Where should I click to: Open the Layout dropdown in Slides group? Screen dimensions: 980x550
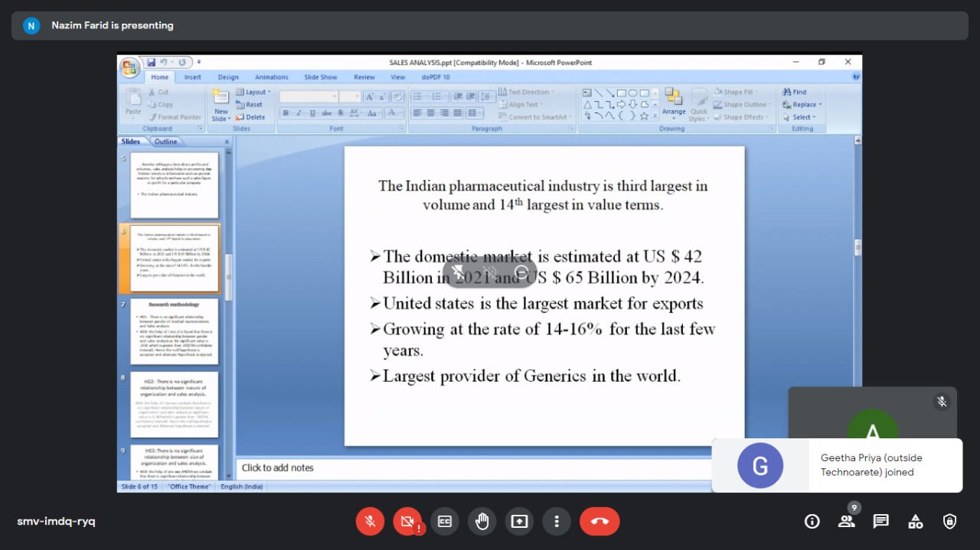pos(253,92)
